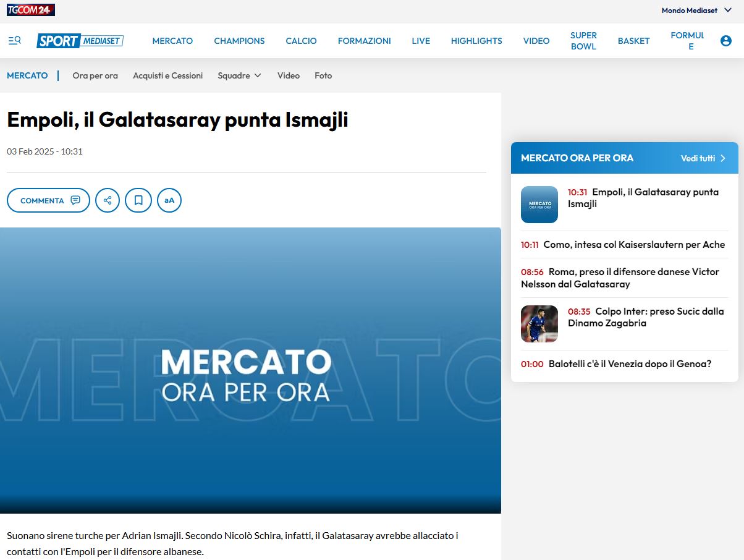Click Vedi tutti chevron link
Viewport: 744px width, 560px height.
pyautogui.click(x=703, y=158)
